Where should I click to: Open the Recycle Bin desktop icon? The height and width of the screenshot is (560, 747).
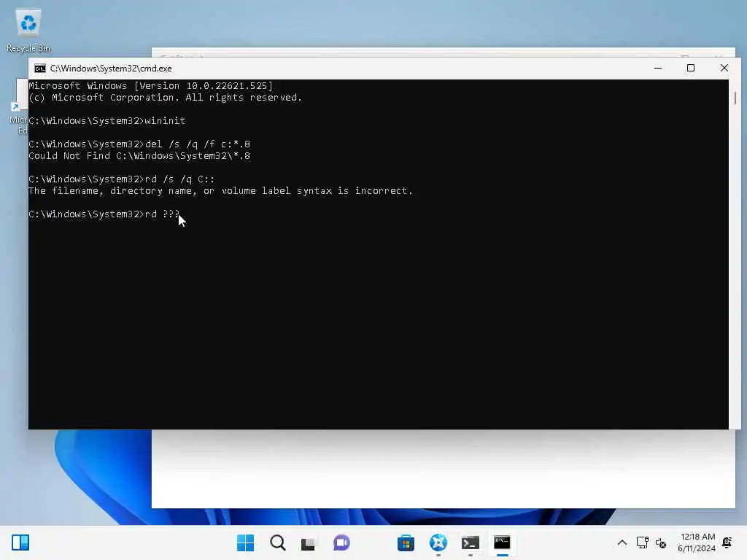28,30
